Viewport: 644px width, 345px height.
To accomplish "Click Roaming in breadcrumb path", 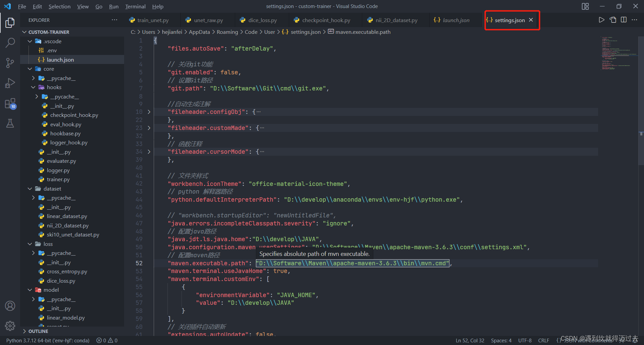I will pos(227,32).
